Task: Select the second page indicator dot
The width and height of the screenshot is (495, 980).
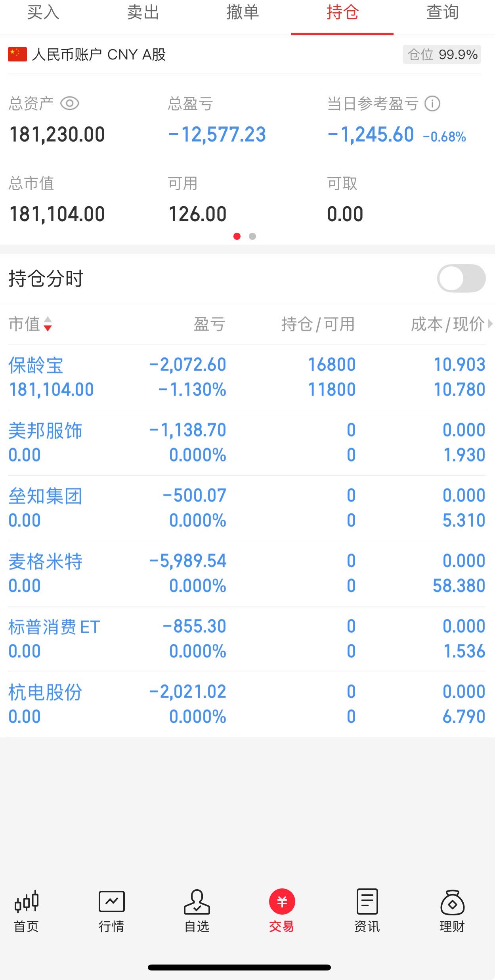Action: 252,236
